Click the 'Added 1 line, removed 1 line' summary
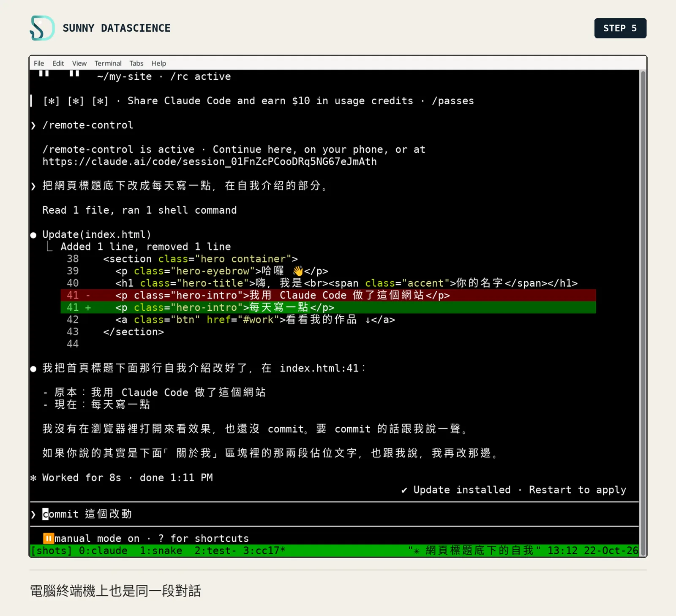Image resolution: width=676 pixels, height=616 pixels. tap(146, 247)
